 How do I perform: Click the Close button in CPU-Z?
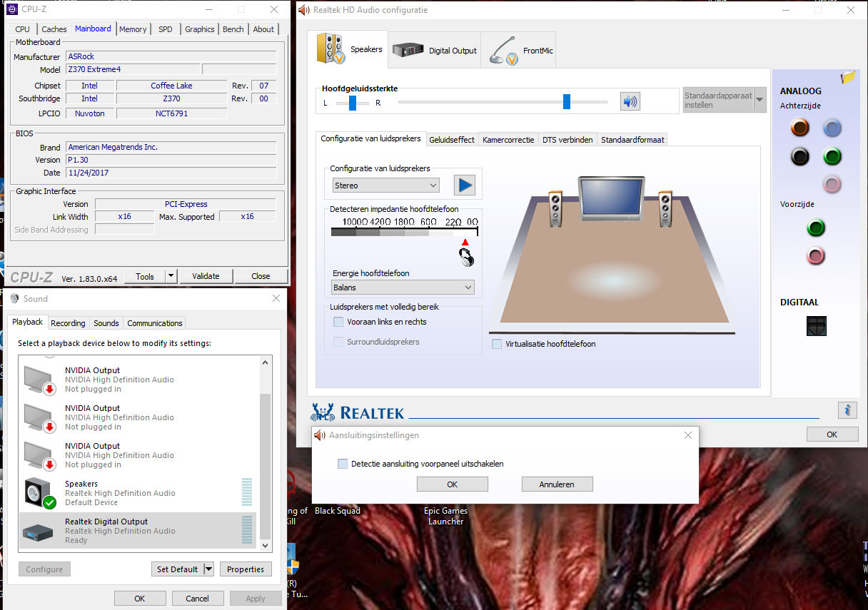click(261, 276)
